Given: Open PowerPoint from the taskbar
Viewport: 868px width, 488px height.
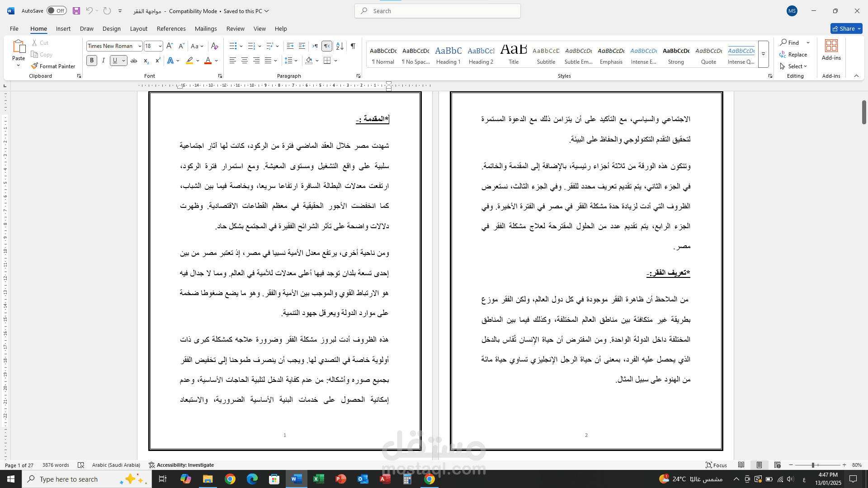Looking at the screenshot, I should pos(341,479).
